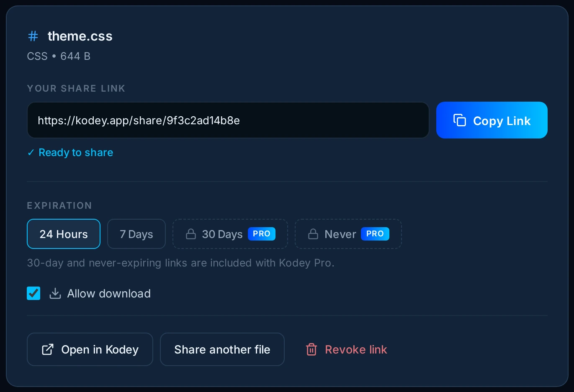The width and height of the screenshot is (574, 392).
Task: Click the download icon beside Allow download
Action: click(x=55, y=293)
